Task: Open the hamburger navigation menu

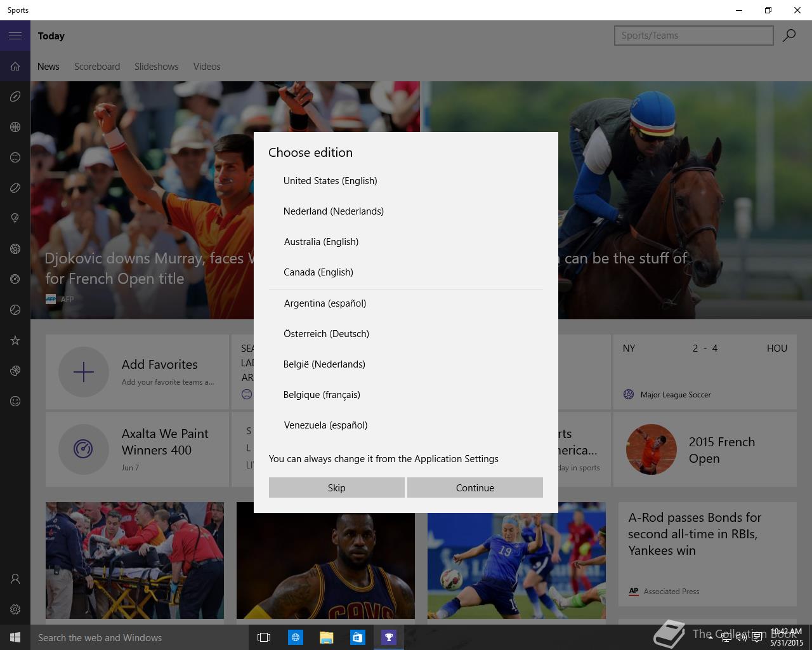Action: coord(15,36)
